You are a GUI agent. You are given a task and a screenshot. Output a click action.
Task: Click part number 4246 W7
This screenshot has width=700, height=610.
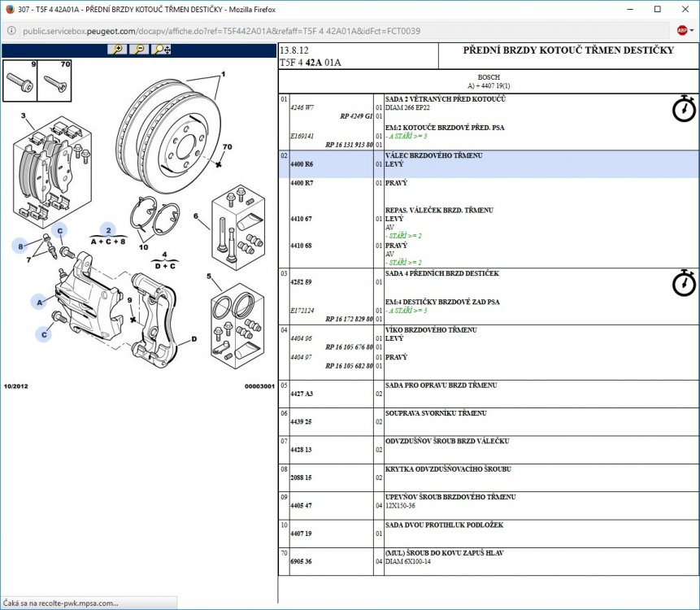coord(302,107)
